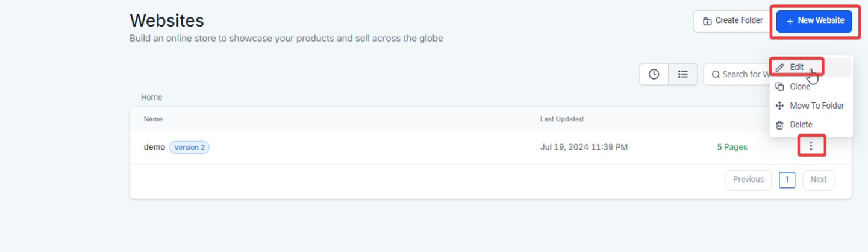This screenshot has width=868, height=252.
Task: Switch to list view icon
Action: point(682,74)
